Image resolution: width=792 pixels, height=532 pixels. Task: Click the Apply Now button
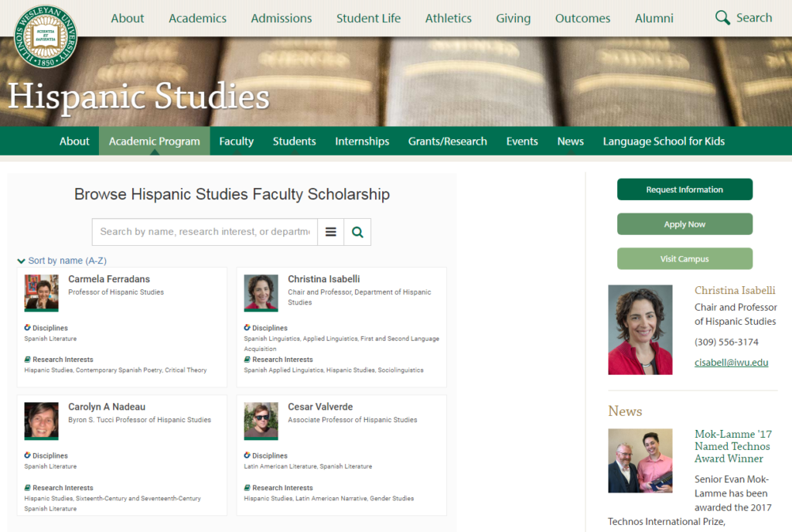[x=684, y=224]
